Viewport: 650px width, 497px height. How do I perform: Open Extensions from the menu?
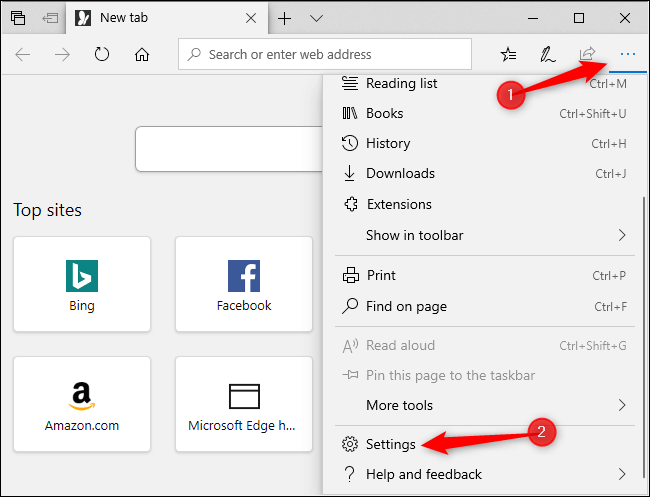(x=485, y=204)
